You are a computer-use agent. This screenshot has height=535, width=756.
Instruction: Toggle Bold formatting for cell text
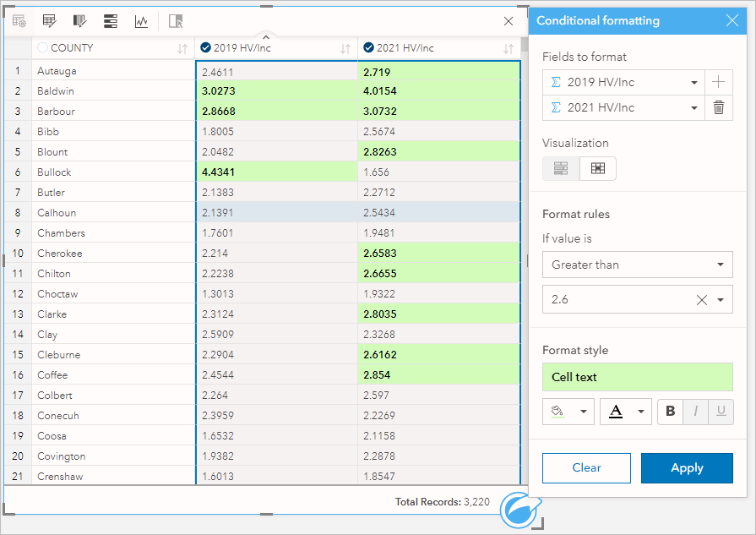pyautogui.click(x=670, y=412)
